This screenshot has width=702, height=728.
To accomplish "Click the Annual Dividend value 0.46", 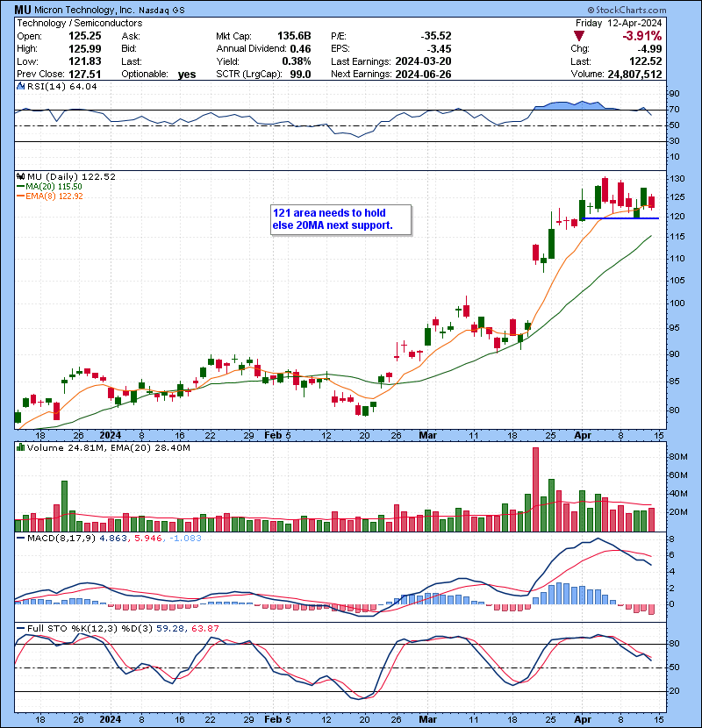I will 301,49.
